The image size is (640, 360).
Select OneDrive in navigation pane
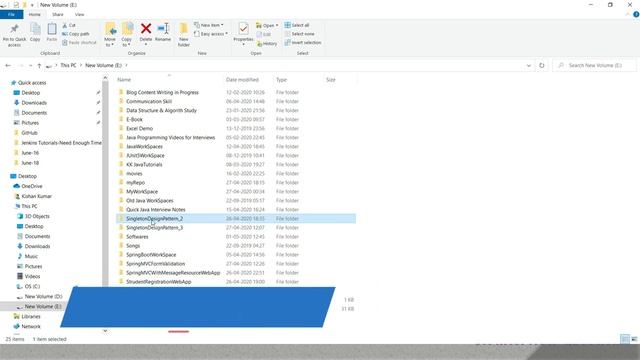32,186
